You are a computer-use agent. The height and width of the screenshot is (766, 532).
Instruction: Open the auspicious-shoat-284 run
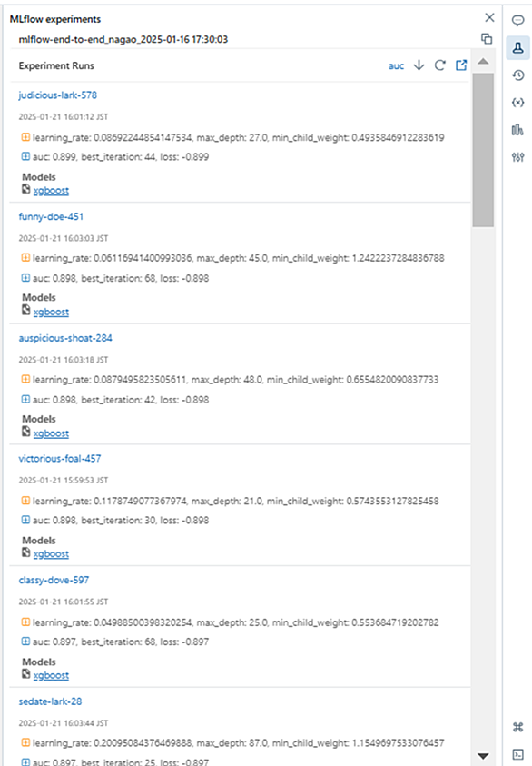(65, 338)
